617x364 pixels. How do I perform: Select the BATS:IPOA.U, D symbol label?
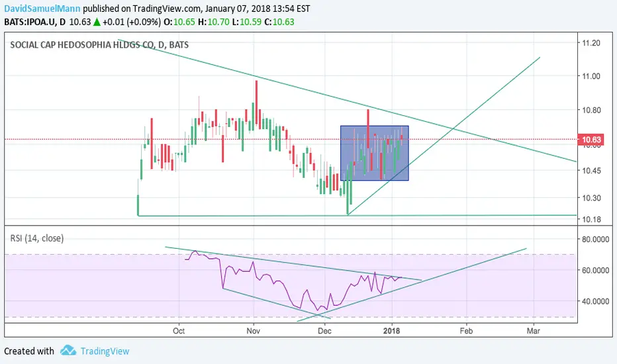34,22
